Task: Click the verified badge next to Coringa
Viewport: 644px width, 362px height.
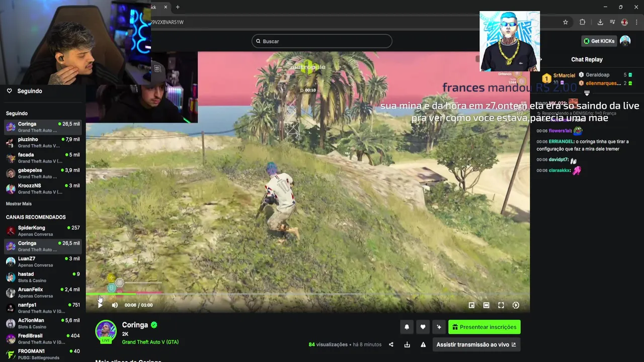Action: (154, 325)
